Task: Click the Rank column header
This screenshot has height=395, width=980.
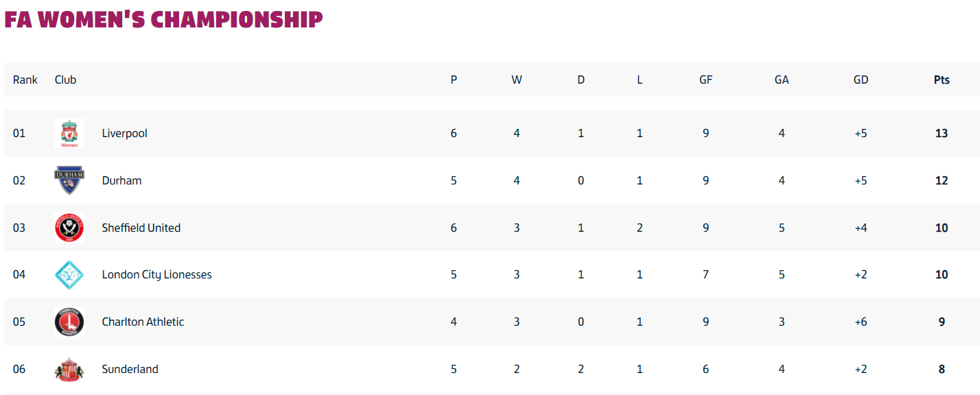Action: tap(25, 80)
